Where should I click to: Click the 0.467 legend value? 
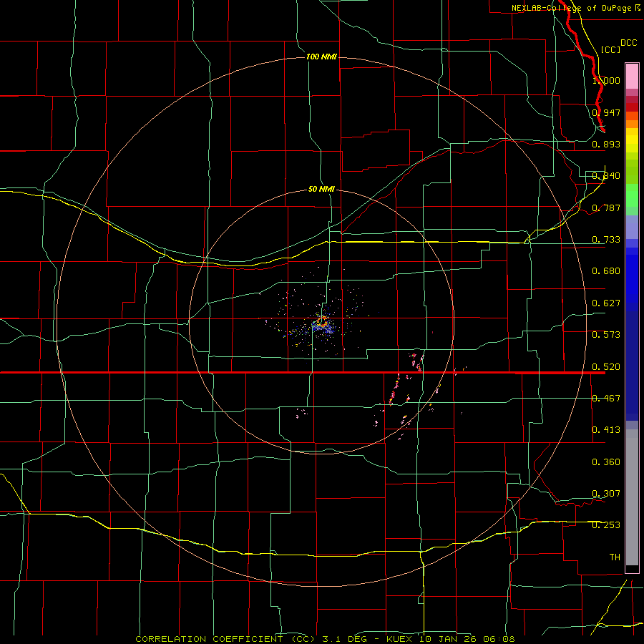coord(606,399)
